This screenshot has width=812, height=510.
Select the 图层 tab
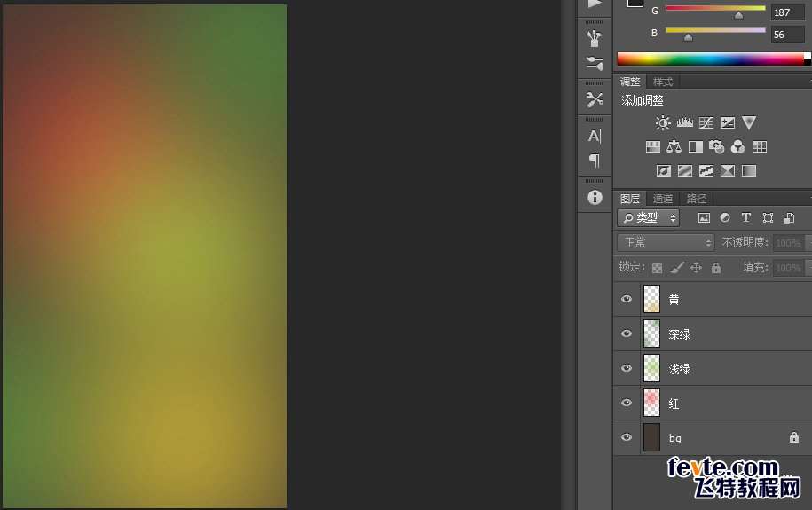630,199
